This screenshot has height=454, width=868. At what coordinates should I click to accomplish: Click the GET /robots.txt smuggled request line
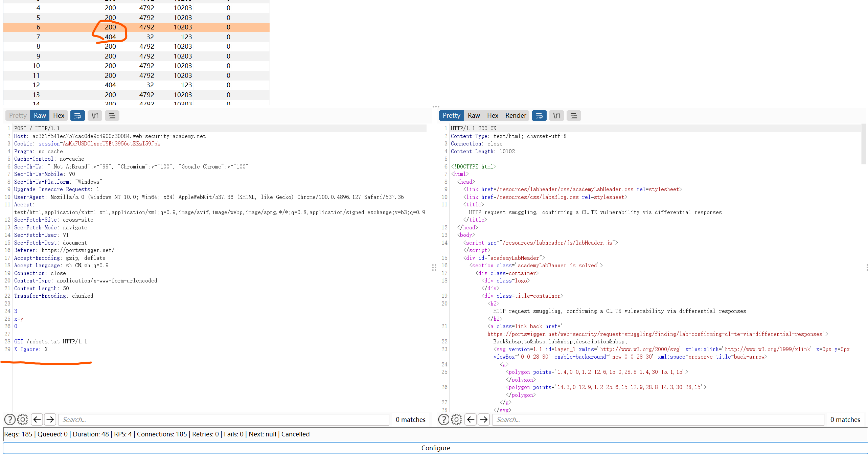pos(50,341)
